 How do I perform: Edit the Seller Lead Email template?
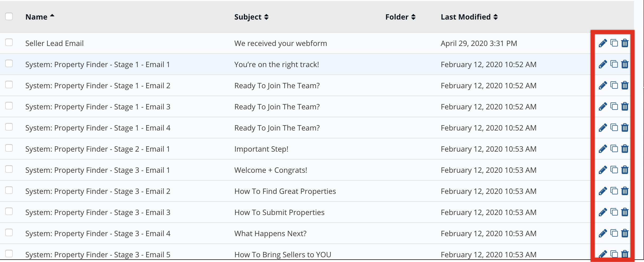pos(603,43)
